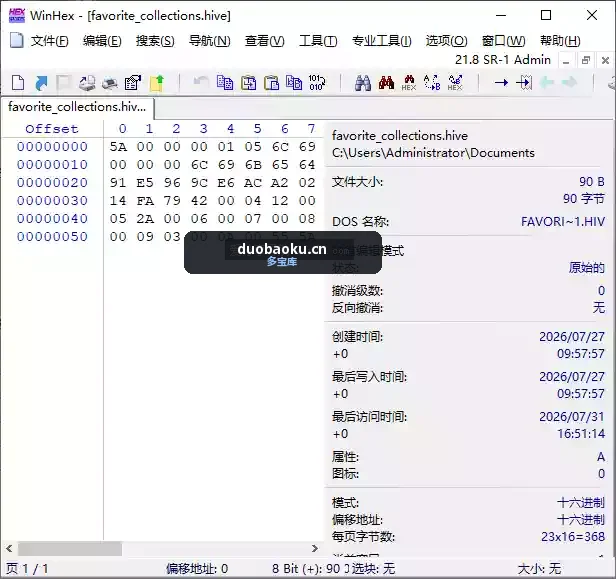This screenshot has width=616, height=579.
Task: Click the WinHex title bar icon
Action: (x=17, y=15)
